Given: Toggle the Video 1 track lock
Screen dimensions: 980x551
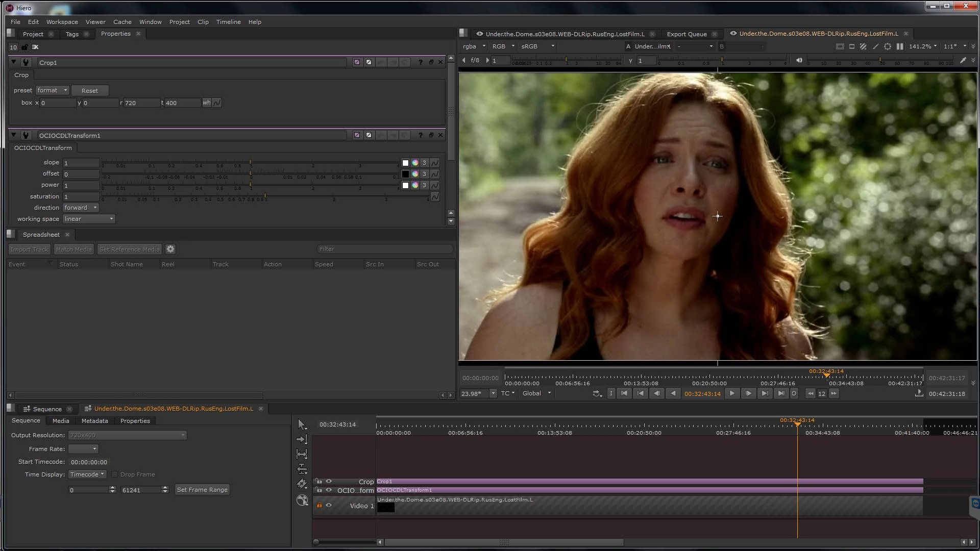Looking at the screenshot, I should coord(320,505).
